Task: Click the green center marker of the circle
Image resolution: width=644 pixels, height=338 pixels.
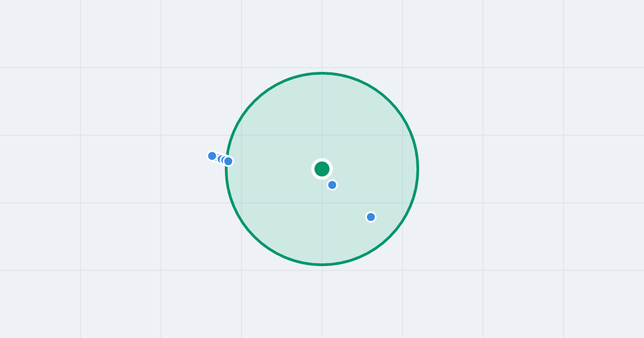Action: pyautogui.click(x=322, y=169)
